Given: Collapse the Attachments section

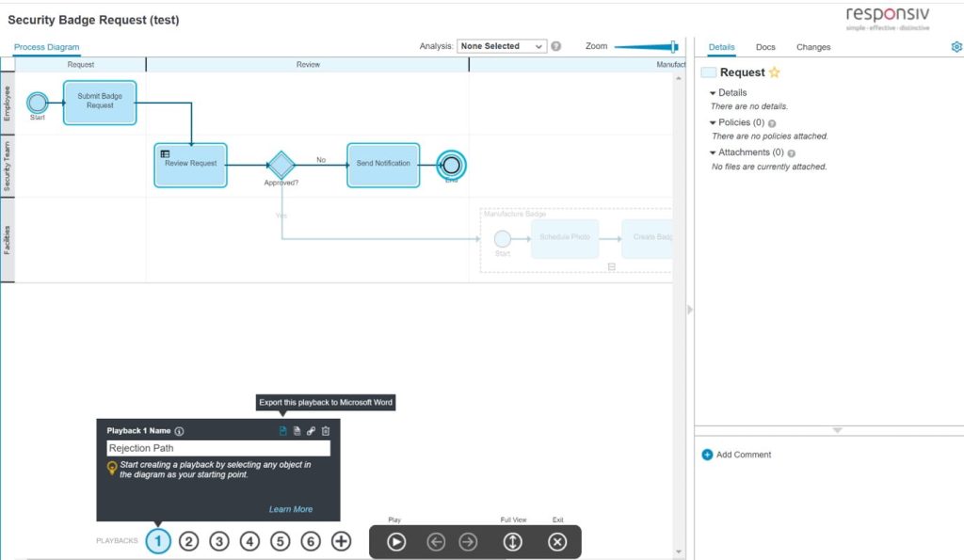Looking at the screenshot, I should [x=714, y=152].
